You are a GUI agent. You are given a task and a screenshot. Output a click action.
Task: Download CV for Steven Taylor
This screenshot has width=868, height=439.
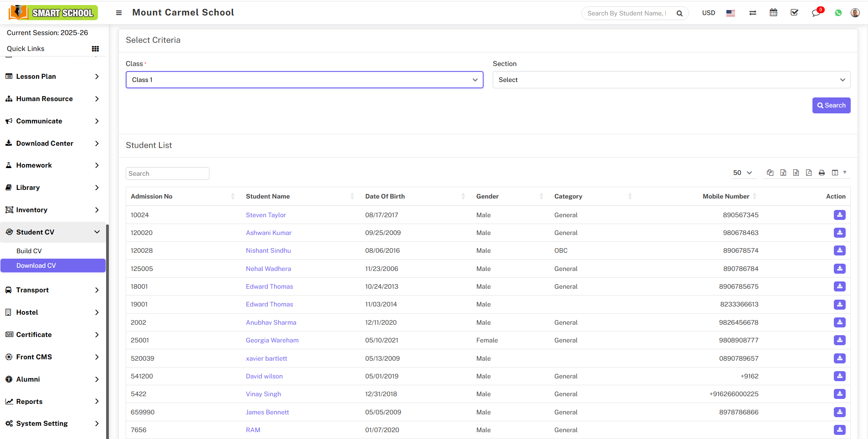[839, 215]
